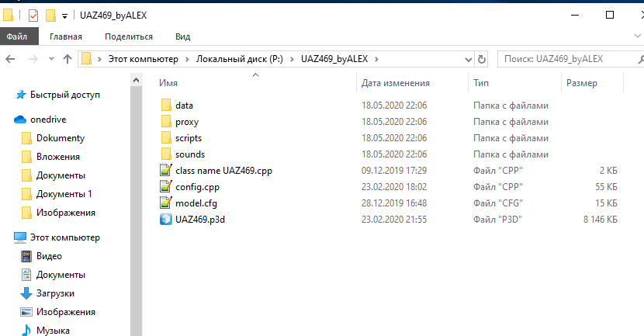Select the model.cfg file icon
The image size is (644, 336).
(166, 203)
